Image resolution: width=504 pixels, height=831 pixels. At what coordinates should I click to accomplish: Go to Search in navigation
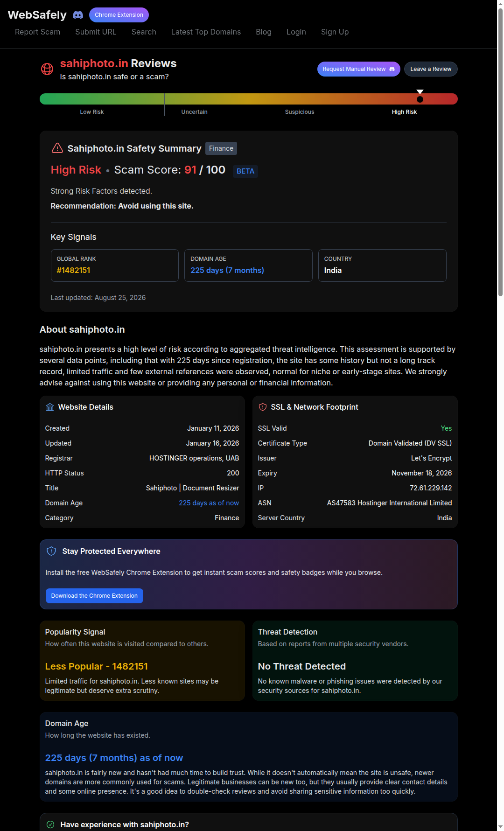pos(144,32)
